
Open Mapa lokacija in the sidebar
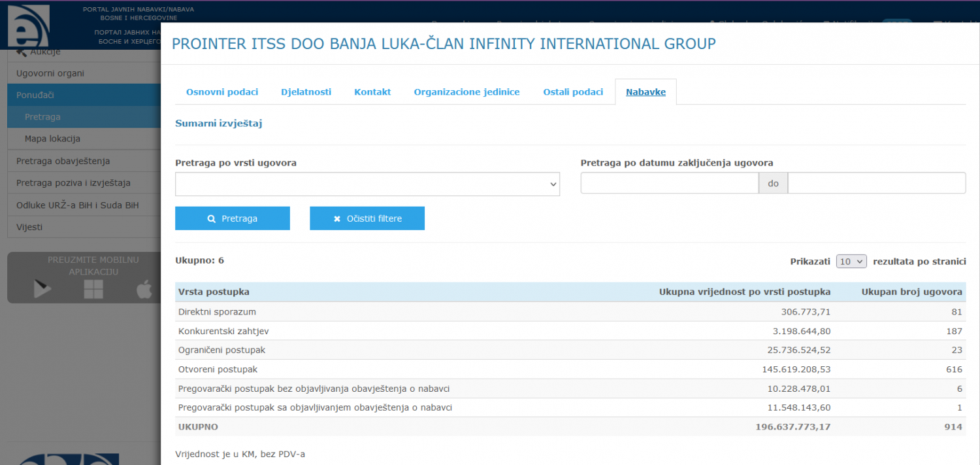(84, 139)
